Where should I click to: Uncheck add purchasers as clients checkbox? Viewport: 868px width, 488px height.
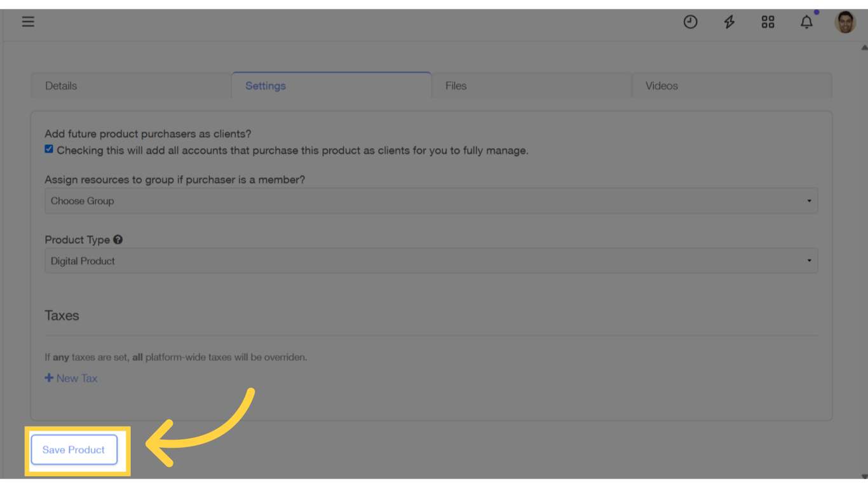point(49,149)
